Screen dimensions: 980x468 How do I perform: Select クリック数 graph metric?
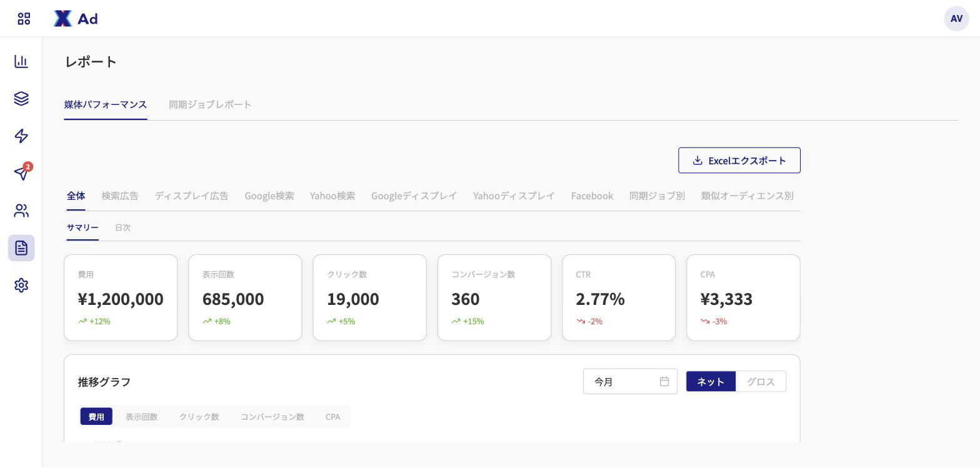click(x=199, y=417)
